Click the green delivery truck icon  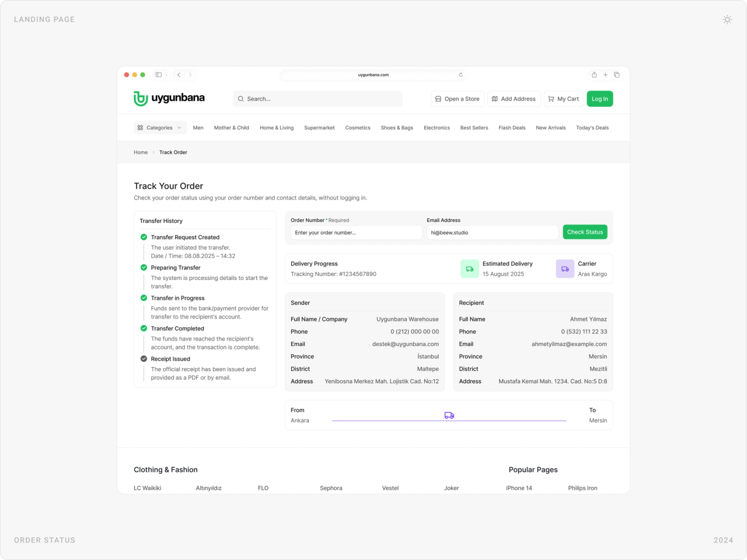point(470,269)
